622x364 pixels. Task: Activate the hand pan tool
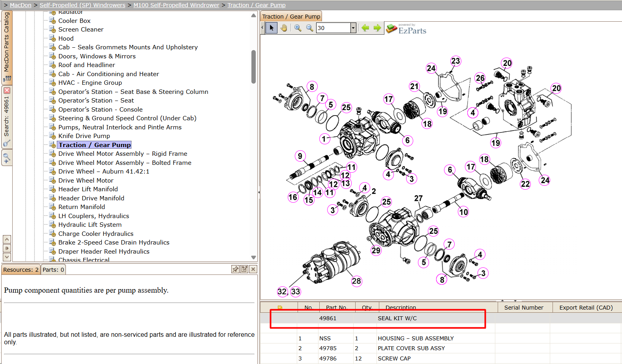point(284,28)
